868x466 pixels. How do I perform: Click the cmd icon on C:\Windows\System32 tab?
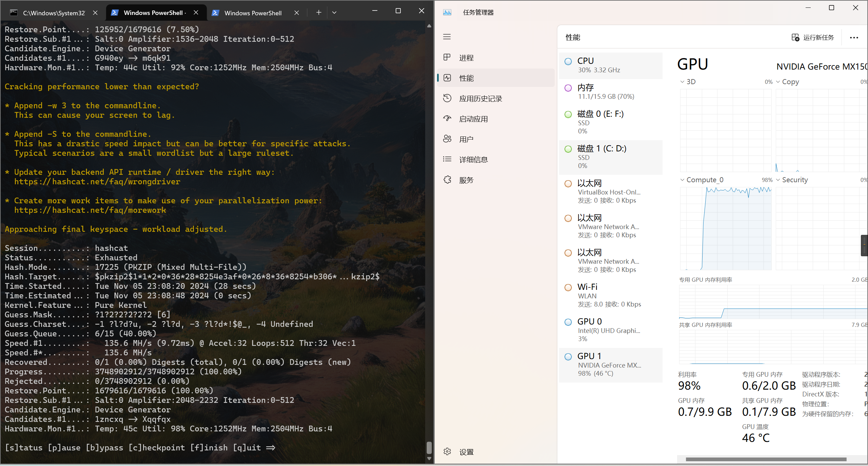[14, 13]
